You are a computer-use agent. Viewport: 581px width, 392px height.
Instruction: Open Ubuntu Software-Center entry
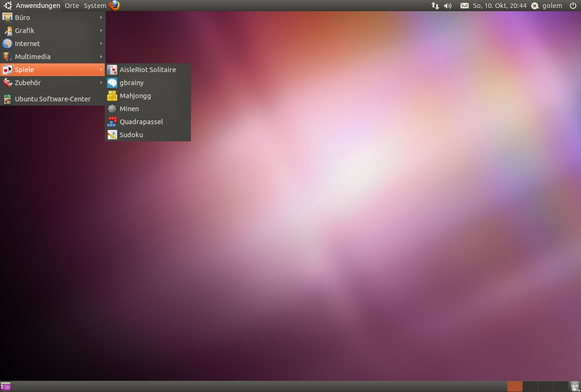point(53,99)
